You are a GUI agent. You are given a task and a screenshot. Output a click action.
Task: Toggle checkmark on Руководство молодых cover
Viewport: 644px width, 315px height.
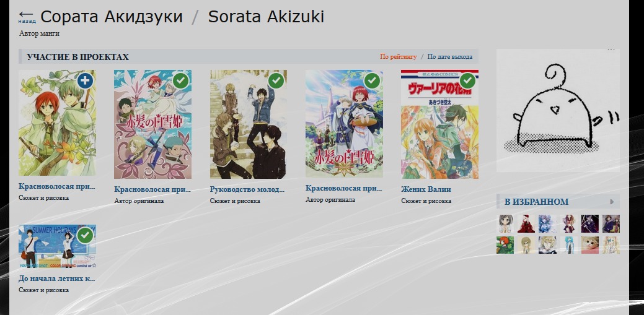(276, 81)
